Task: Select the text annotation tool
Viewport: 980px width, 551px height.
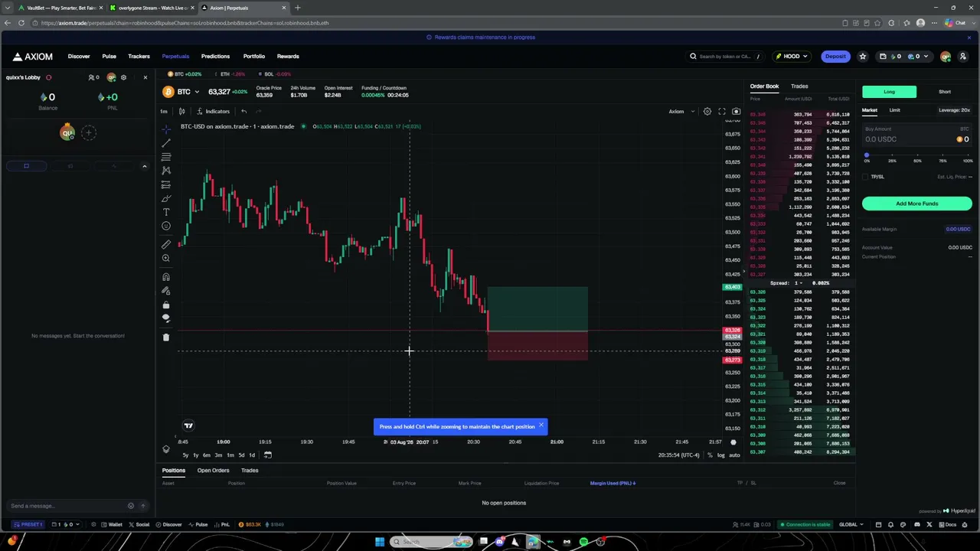Action: tap(166, 212)
